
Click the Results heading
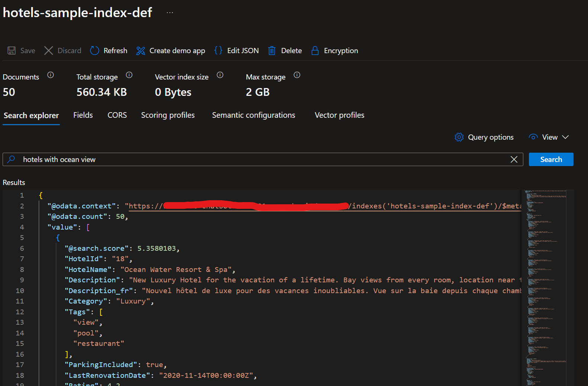(x=14, y=182)
